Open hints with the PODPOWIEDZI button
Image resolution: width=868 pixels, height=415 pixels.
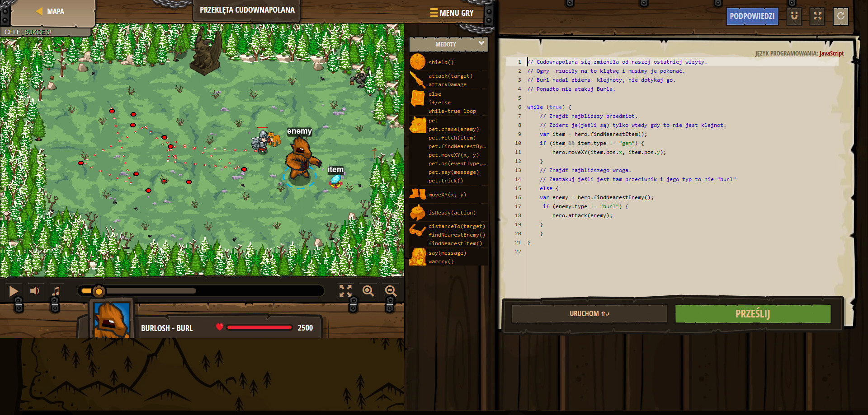[752, 16]
